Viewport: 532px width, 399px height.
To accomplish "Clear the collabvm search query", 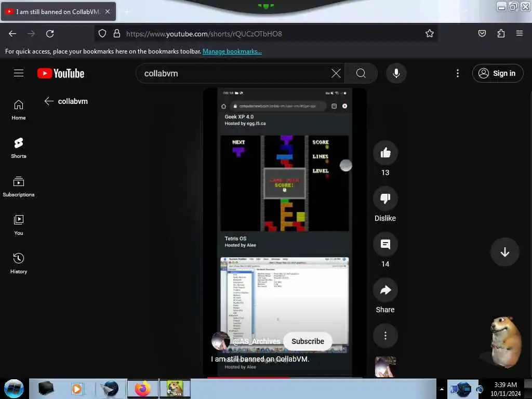I will click(336, 73).
